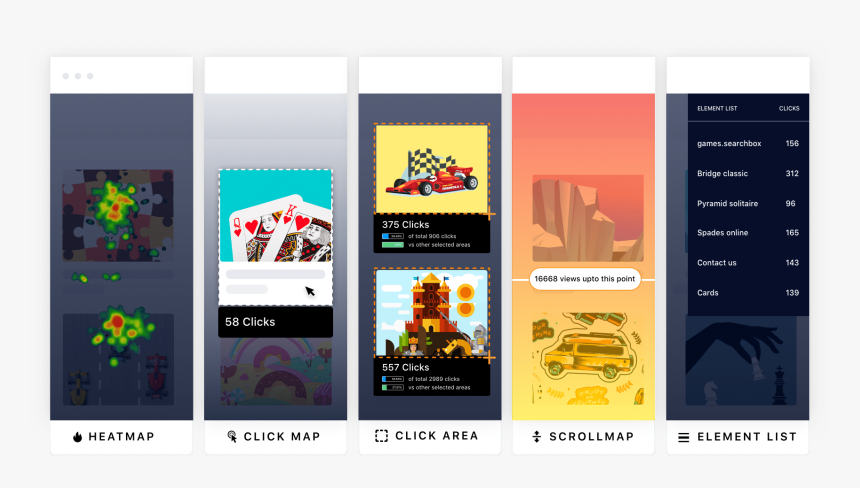Viewport: 860px width, 488px height.
Task: Select the Cards element row
Action: 748,293
